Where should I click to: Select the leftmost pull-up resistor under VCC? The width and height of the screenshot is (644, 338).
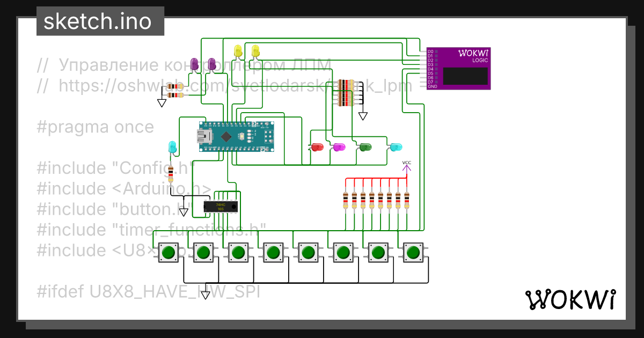(x=345, y=200)
